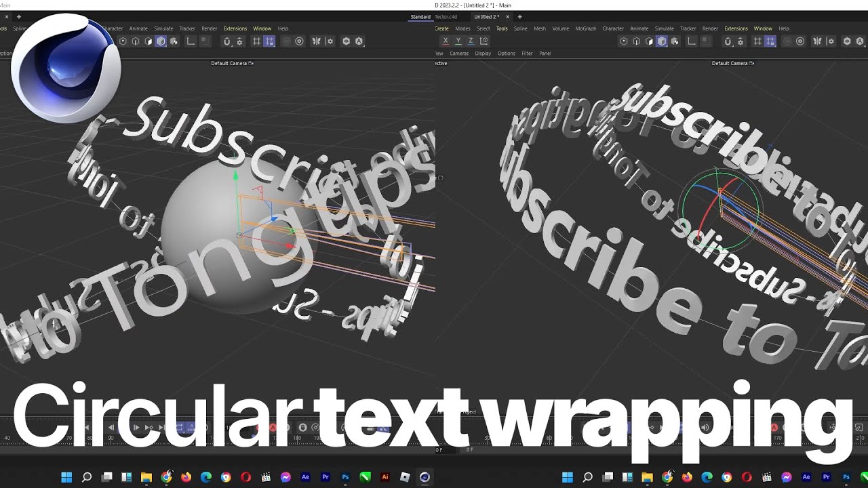Open Create menu in right window
Image resolution: width=868 pixels, height=488 pixels.
click(442, 28)
